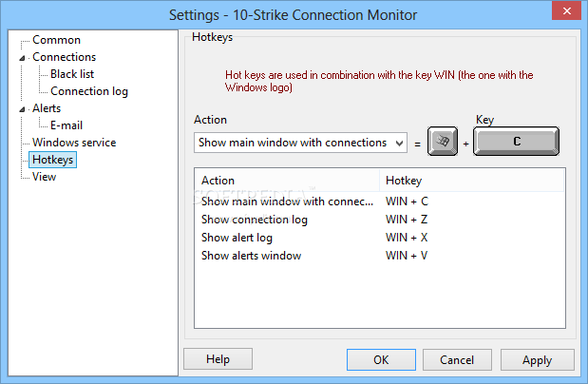Click the WIN + Z hotkey cell
588x384 pixels.
point(407,220)
